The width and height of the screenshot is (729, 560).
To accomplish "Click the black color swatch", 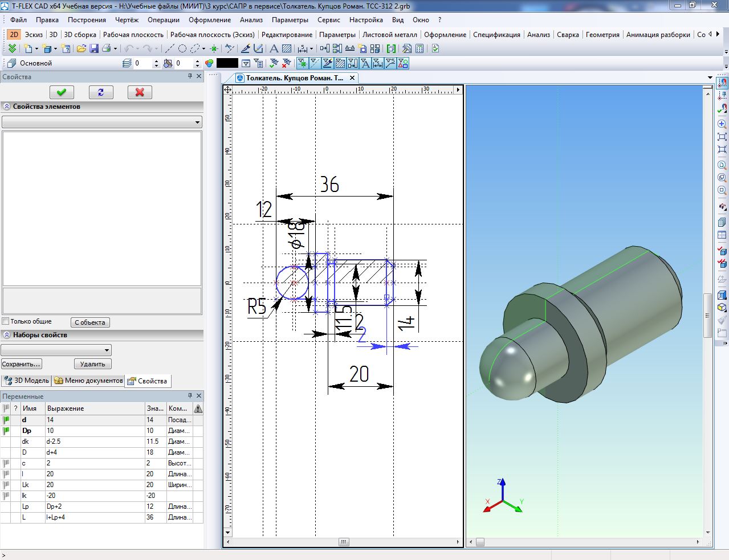I will tap(227, 63).
